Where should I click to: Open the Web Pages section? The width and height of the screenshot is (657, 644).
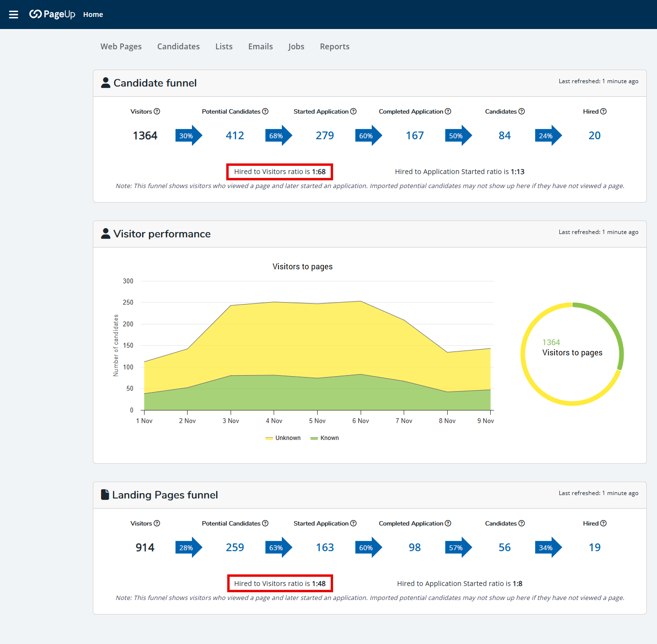(121, 46)
